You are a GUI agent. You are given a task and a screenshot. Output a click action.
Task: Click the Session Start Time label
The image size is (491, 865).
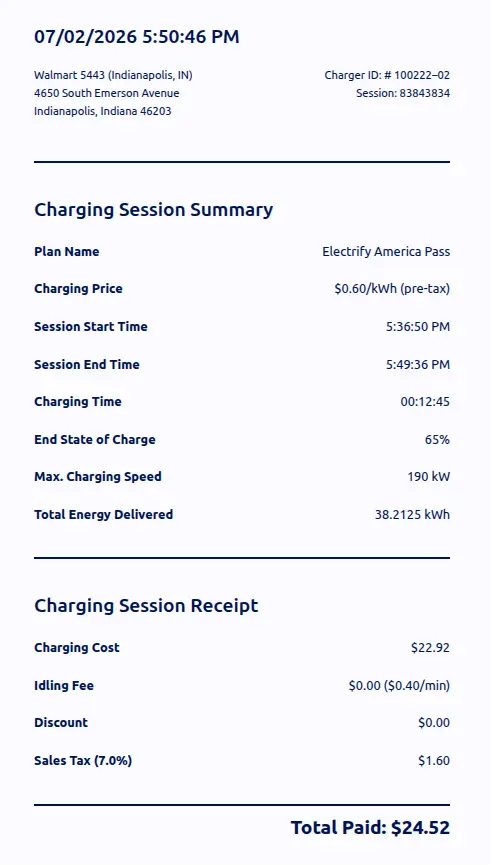point(90,327)
